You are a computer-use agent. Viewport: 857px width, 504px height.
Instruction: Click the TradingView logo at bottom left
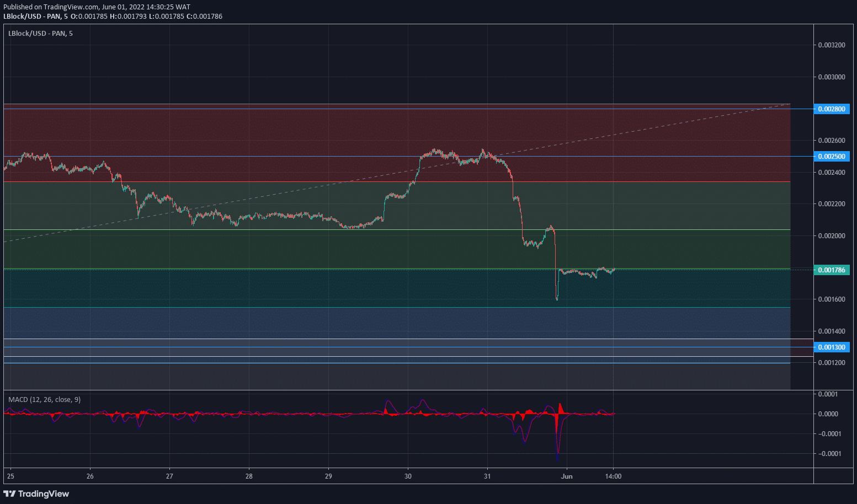pyautogui.click(x=36, y=494)
